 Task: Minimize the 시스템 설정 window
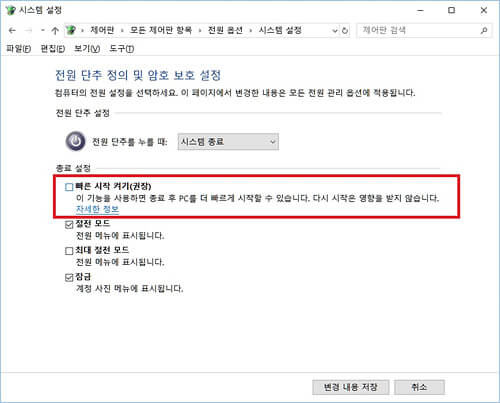pyautogui.click(x=421, y=10)
